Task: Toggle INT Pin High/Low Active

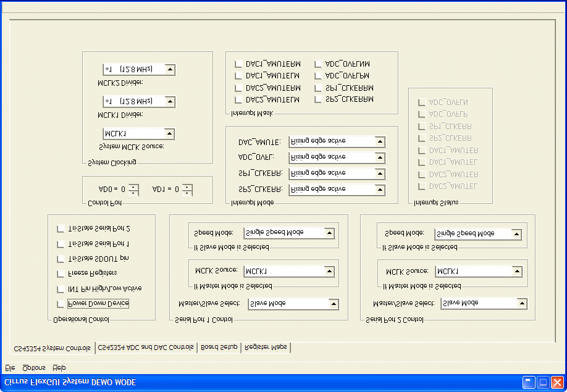Action: point(59,288)
